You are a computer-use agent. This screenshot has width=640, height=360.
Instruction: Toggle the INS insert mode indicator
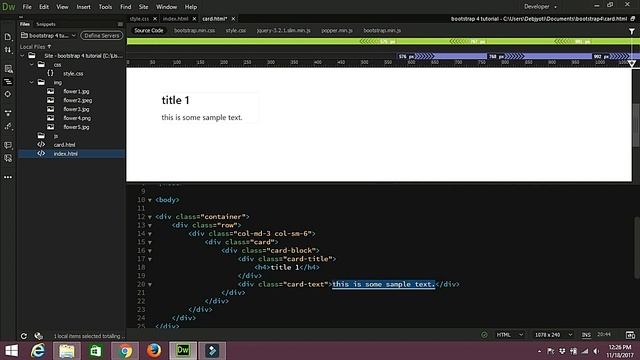(x=586, y=335)
